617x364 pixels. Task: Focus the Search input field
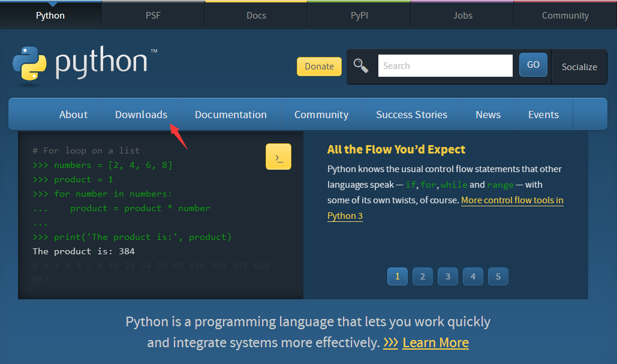(445, 66)
